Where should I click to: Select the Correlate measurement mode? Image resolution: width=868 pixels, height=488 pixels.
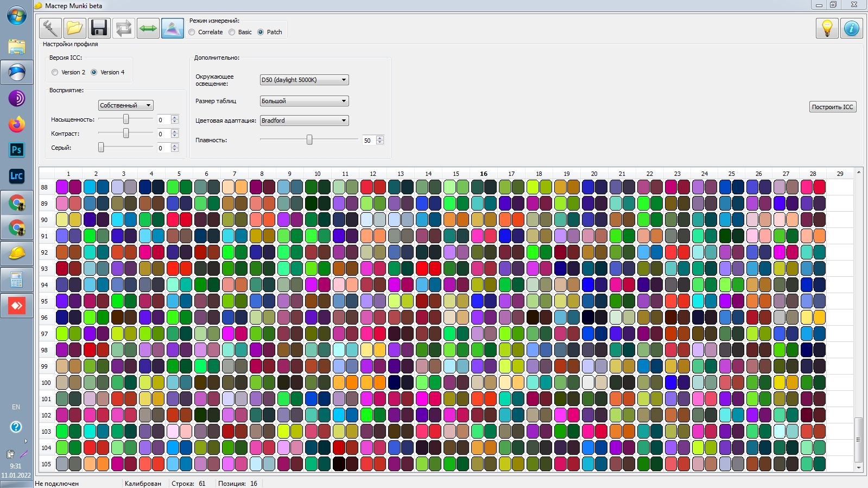point(206,32)
